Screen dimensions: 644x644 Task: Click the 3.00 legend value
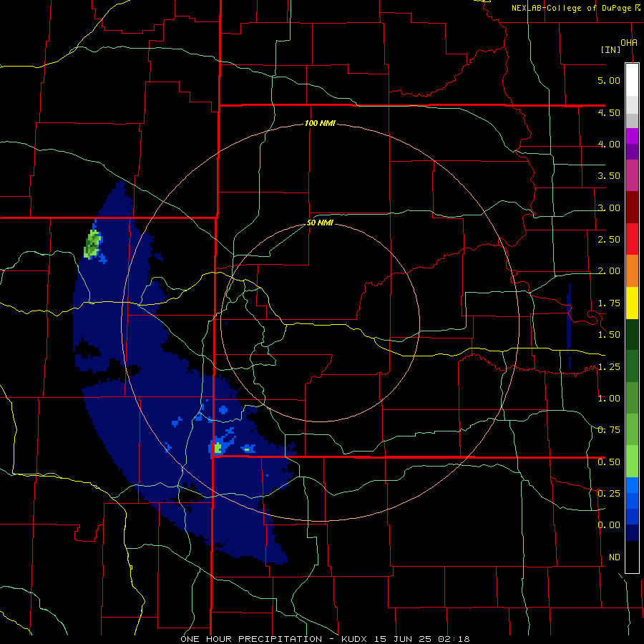(x=609, y=208)
